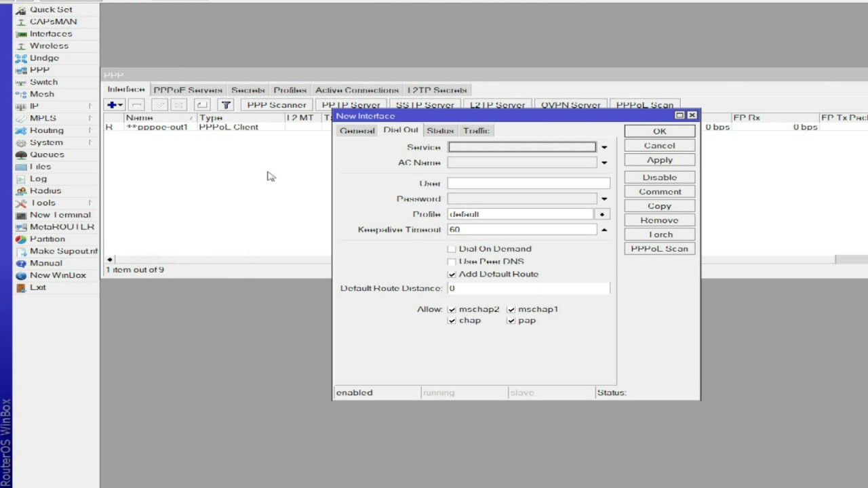Toggle pap checkbox
This screenshot has width=868, height=488.
click(511, 321)
